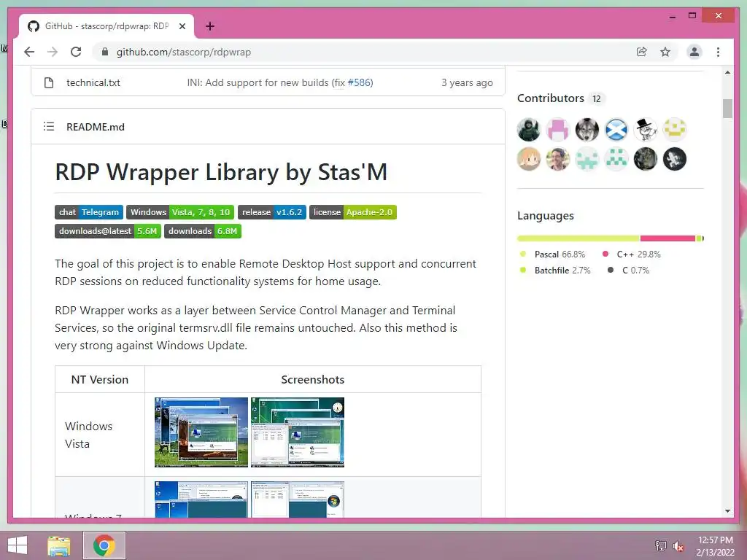This screenshot has height=560, width=747.
Task: Click the scrollbar down arrow
Action: [727, 511]
